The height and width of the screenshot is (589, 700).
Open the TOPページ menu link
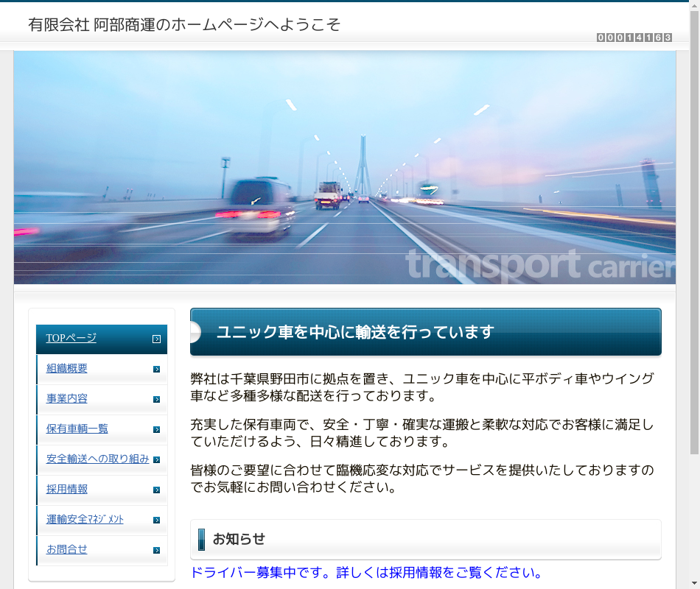[x=71, y=338]
